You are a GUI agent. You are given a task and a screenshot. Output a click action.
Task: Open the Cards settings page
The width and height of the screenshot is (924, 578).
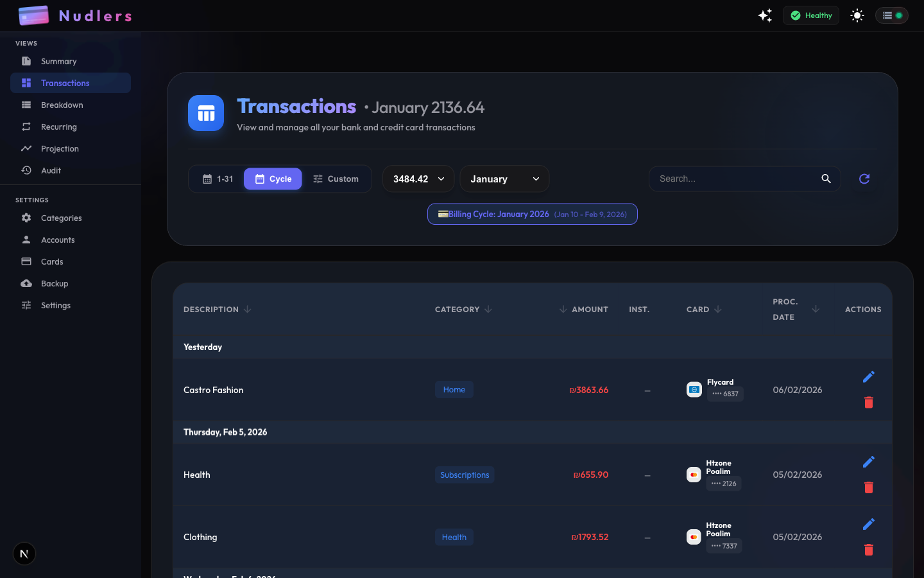[53, 261]
